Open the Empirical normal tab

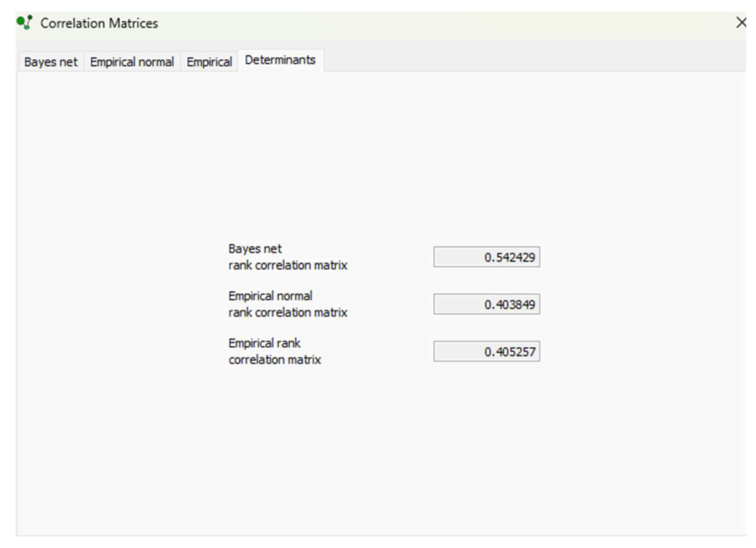(132, 61)
